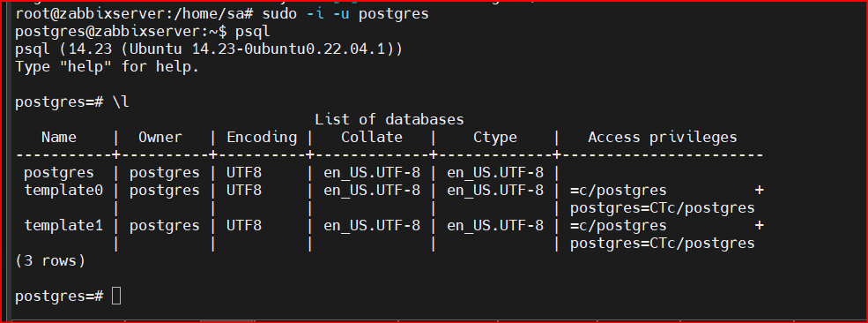Click the en_US.UTF-8 Collate value in postgres row
The width and height of the screenshot is (868, 323).
372,173
